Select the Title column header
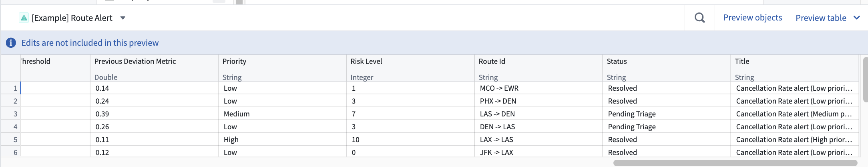 (x=742, y=61)
